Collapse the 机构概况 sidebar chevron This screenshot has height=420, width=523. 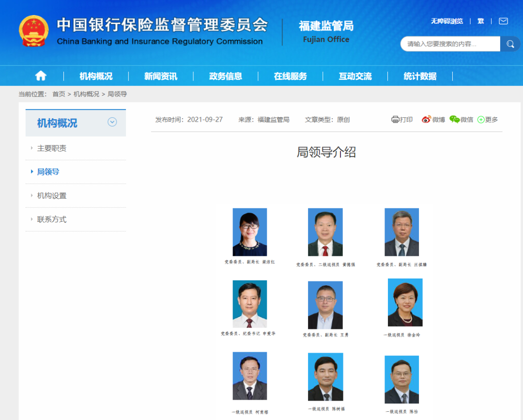click(x=112, y=122)
